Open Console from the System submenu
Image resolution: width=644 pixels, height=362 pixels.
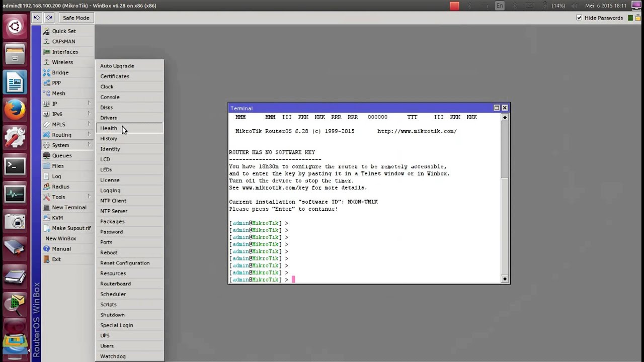pyautogui.click(x=130, y=97)
